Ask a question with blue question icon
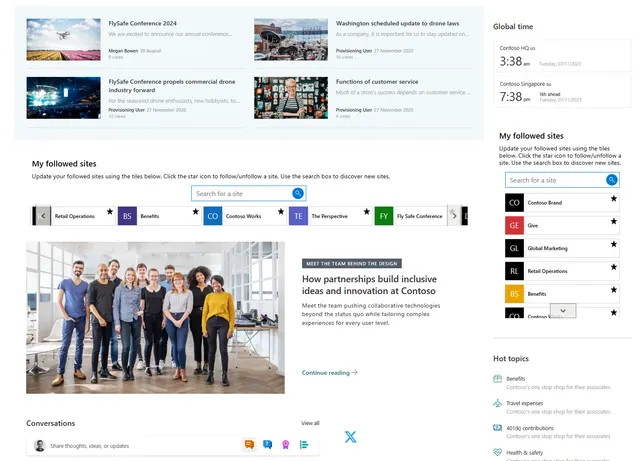 coord(268,444)
